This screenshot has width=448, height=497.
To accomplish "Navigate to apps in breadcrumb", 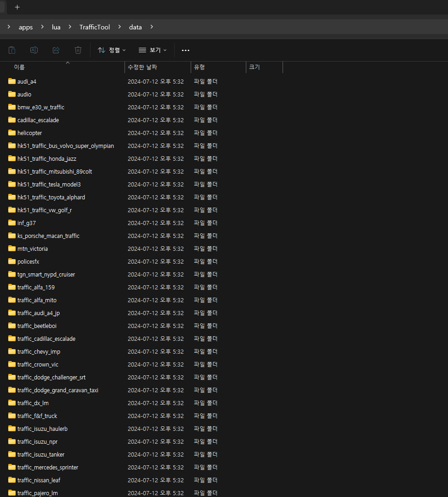I will pyautogui.click(x=26, y=27).
